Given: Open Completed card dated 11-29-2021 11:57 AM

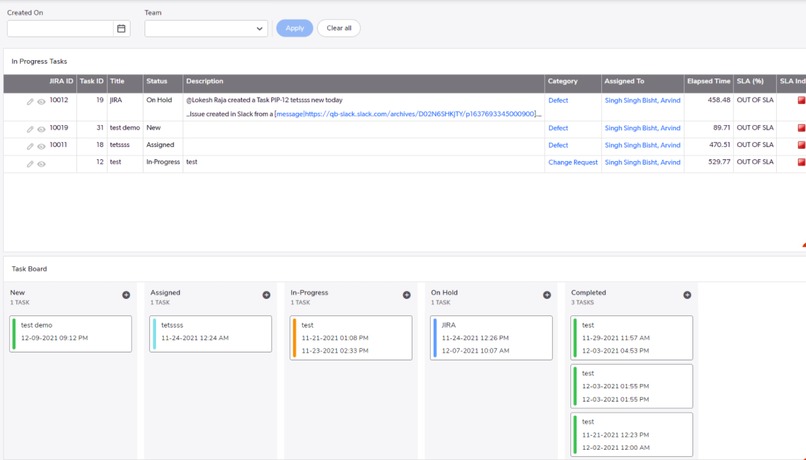Looking at the screenshot, I should point(632,338).
